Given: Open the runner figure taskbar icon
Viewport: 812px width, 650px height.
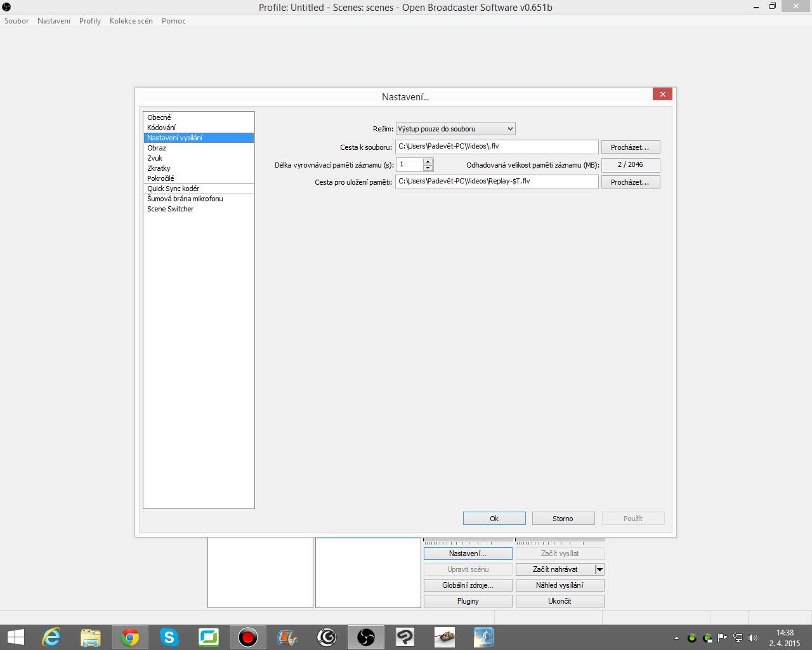Looking at the screenshot, I should click(484, 637).
